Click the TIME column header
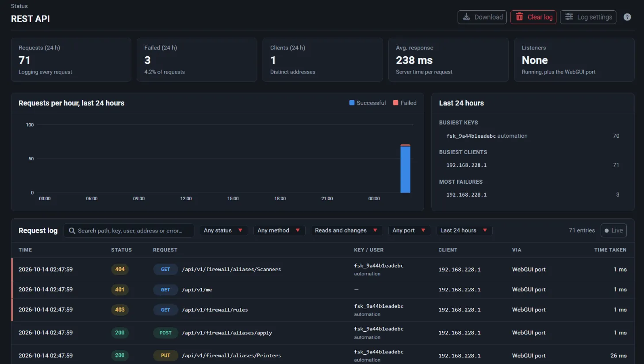This screenshot has width=644, height=364. point(25,250)
